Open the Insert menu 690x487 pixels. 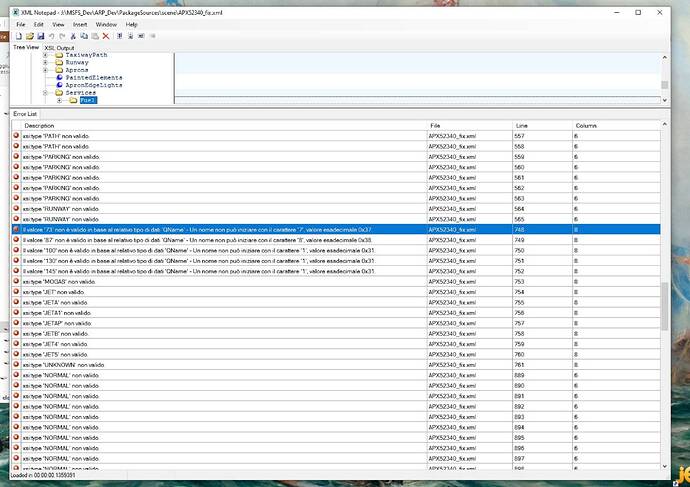click(80, 25)
